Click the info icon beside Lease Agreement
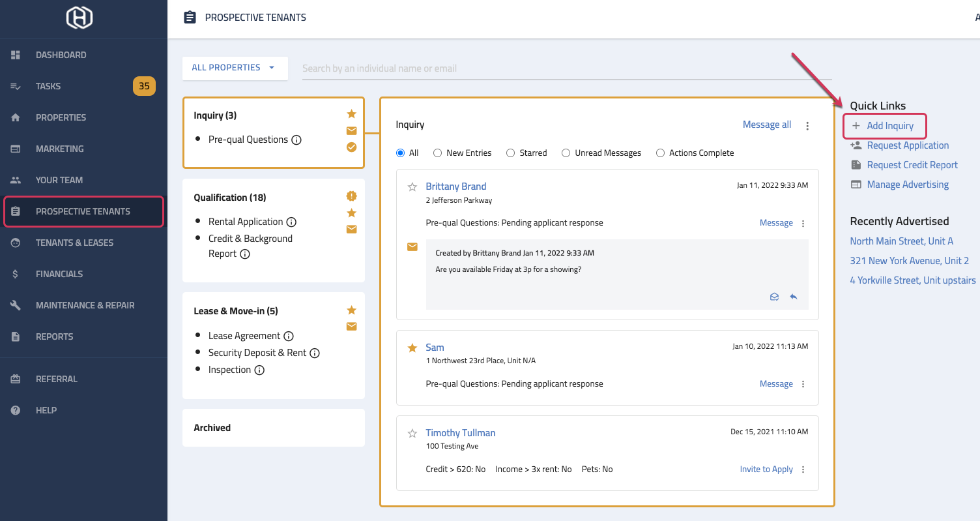The height and width of the screenshot is (521, 980). (x=289, y=336)
